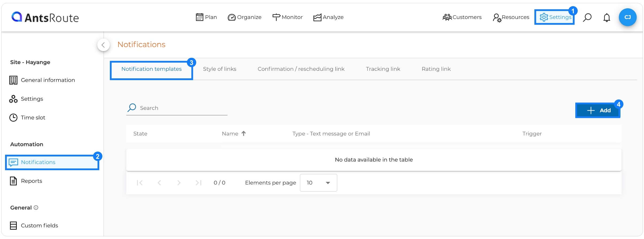Go to Resources section
This screenshot has width=644, height=239.
pyautogui.click(x=511, y=17)
